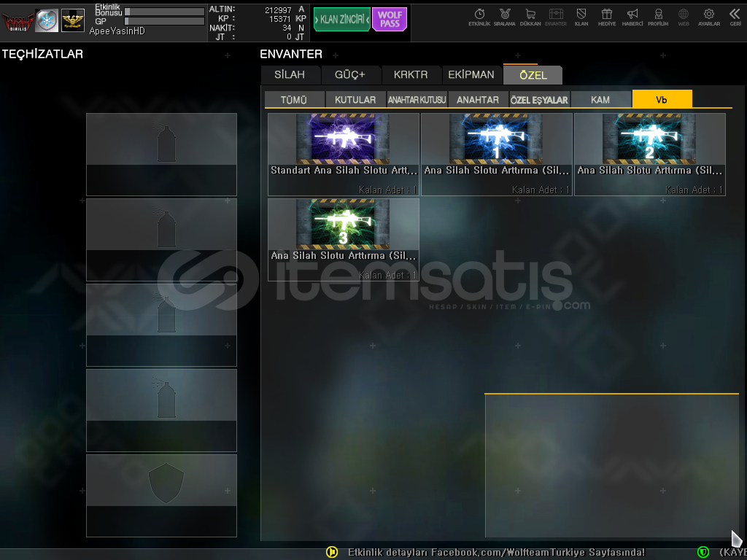Screen dimensions: 747x560
Task: Click the yellow pause icon in ticker
Action: pyautogui.click(x=332, y=552)
